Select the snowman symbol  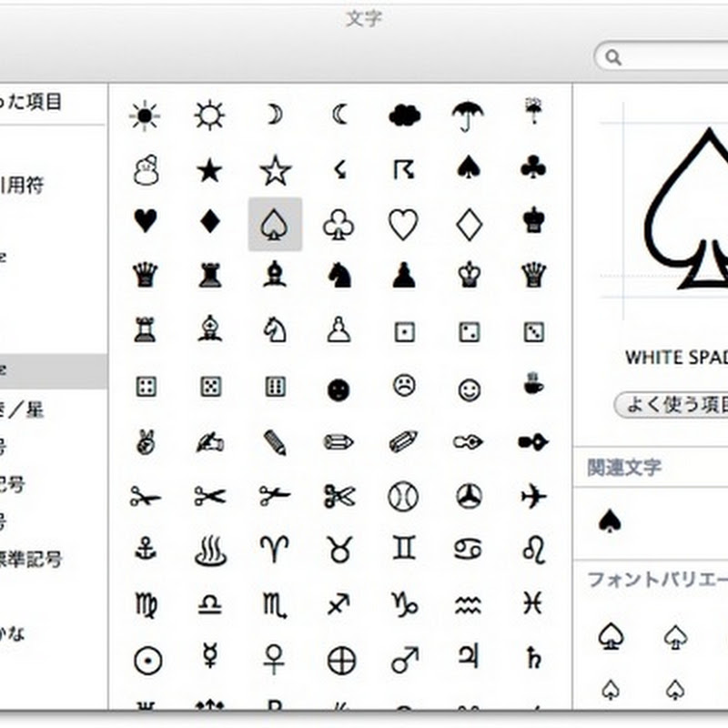146,170
